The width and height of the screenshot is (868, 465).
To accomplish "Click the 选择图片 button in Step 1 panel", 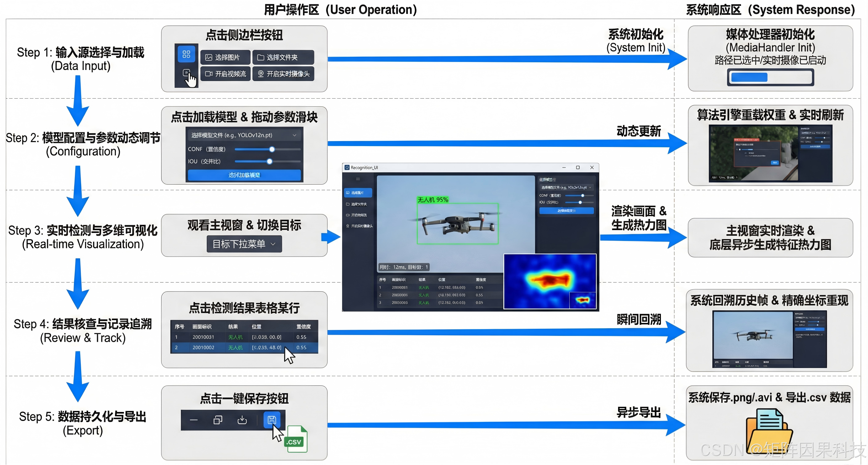I will pyautogui.click(x=225, y=57).
